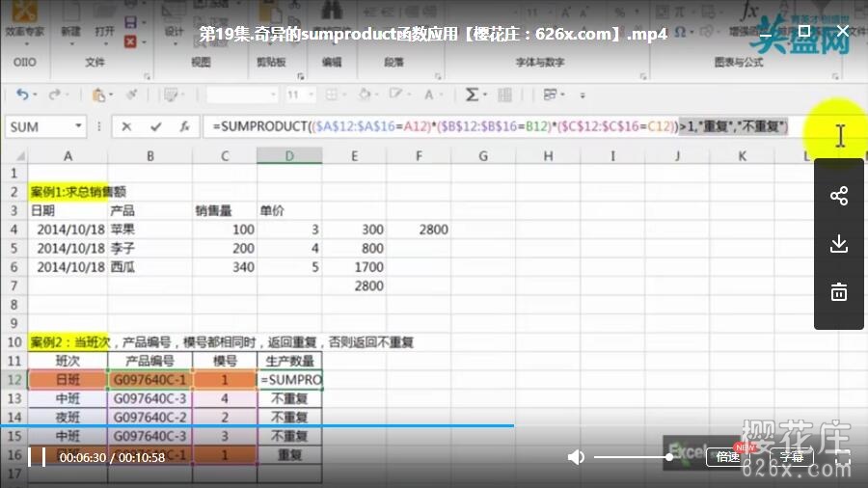Click the fill color bucket icon
Viewport: 868px width, 488px height.
click(x=365, y=95)
